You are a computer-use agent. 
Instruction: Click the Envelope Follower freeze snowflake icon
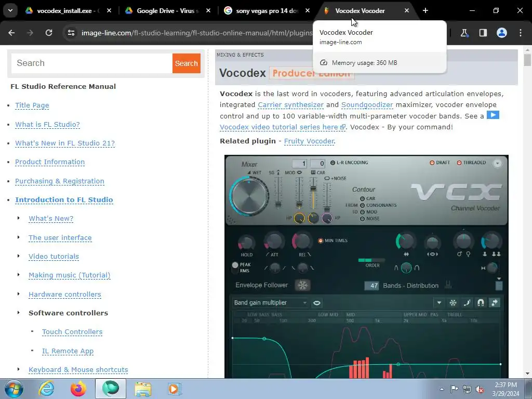[302, 285]
